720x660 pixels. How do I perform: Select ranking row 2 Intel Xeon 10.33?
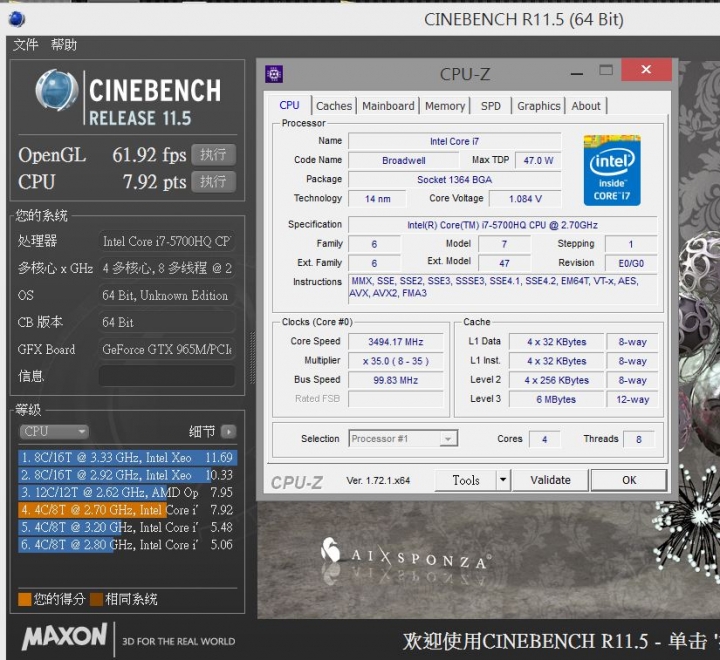point(127,475)
